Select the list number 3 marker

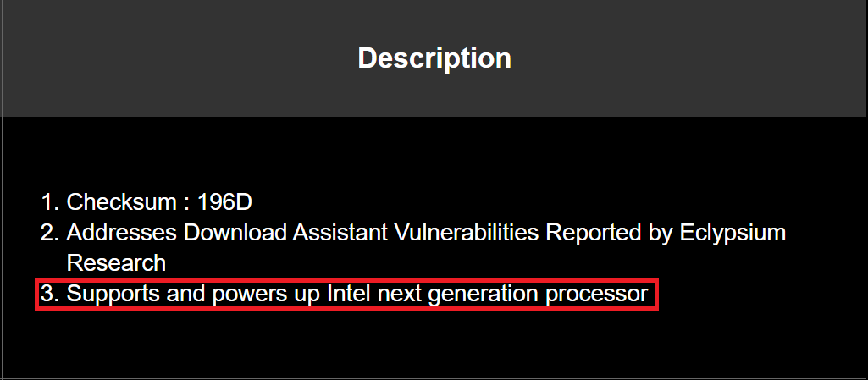49,295
